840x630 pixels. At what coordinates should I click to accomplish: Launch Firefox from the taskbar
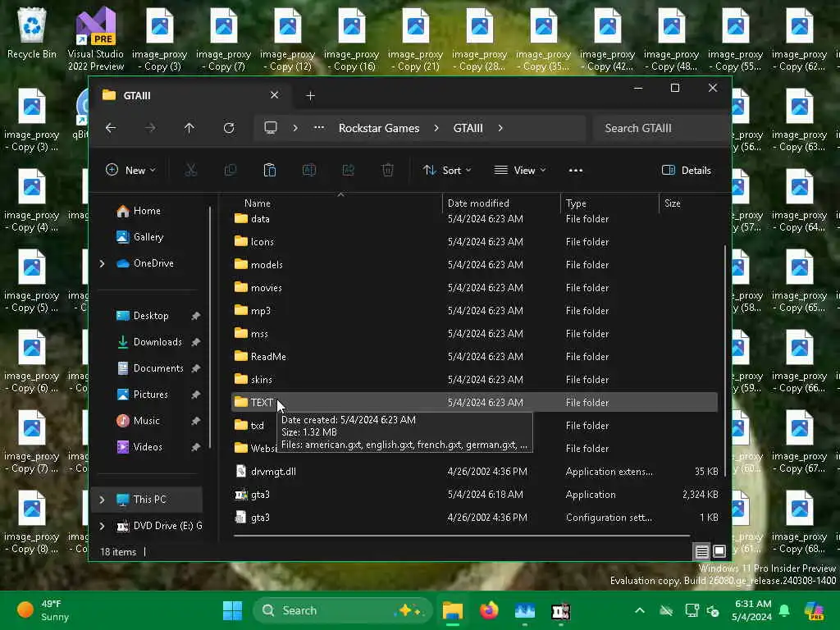pyautogui.click(x=489, y=610)
